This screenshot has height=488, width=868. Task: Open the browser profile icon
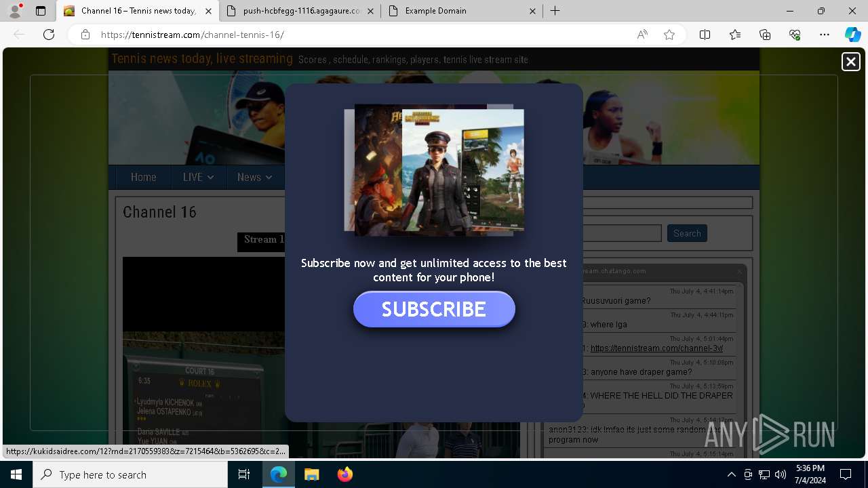point(15,11)
